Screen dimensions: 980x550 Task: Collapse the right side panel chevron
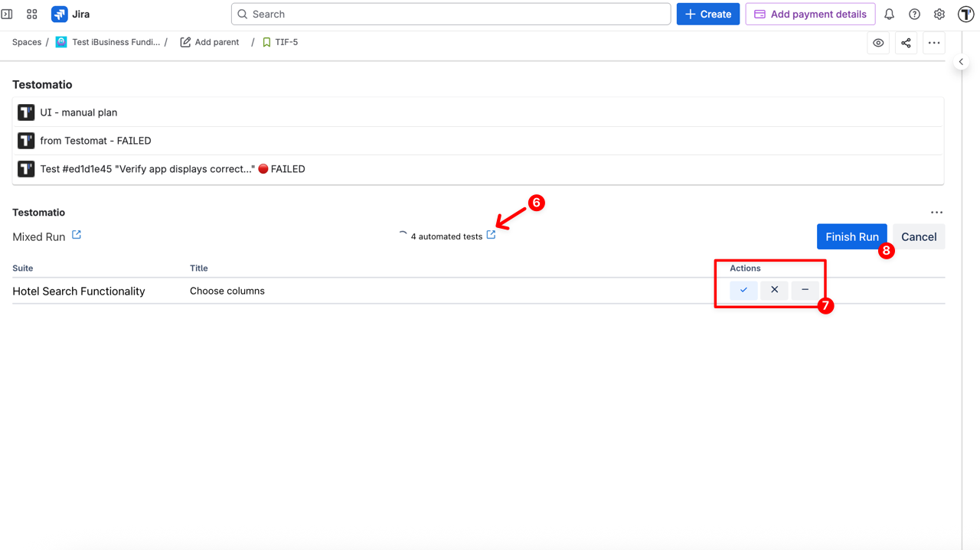[x=961, y=62]
